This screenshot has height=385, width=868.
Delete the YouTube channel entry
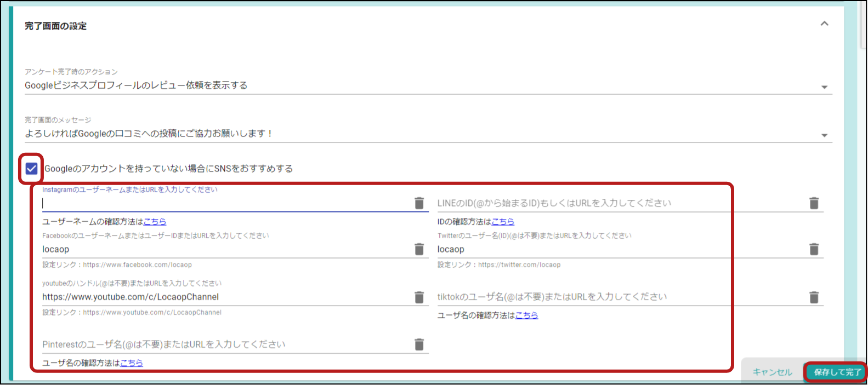click(419, 297)
